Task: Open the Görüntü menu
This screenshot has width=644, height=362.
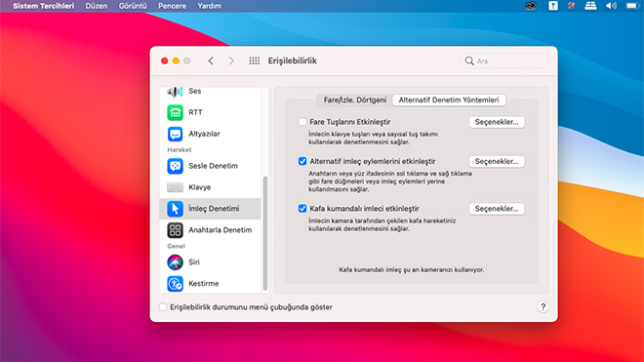Action: [x=133, y=6]
